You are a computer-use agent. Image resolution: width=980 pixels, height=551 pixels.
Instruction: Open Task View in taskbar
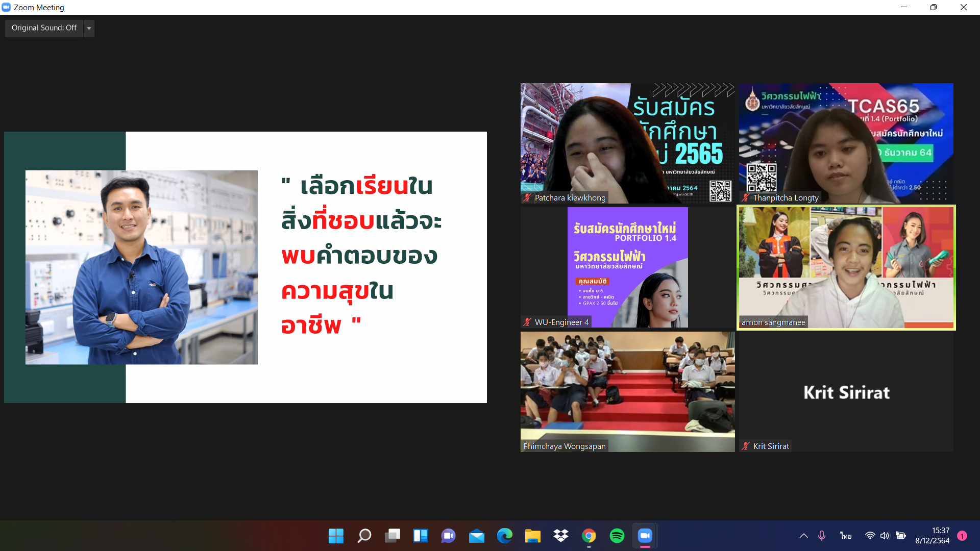point(392,536)
